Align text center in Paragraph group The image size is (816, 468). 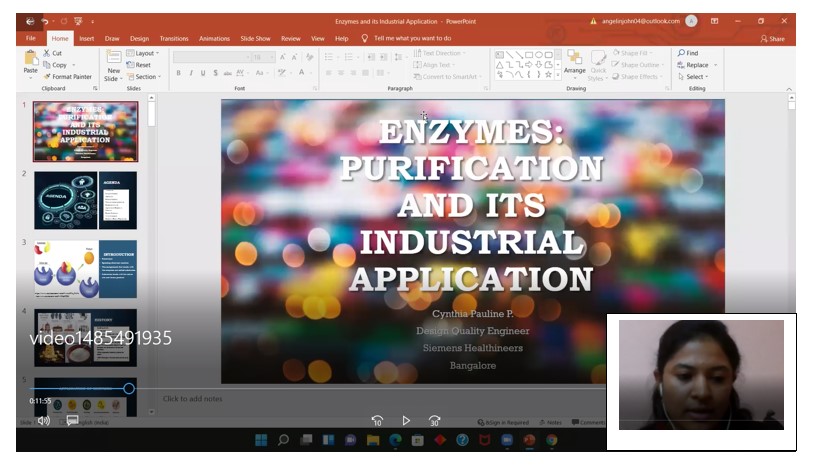[x=341, y=73]
